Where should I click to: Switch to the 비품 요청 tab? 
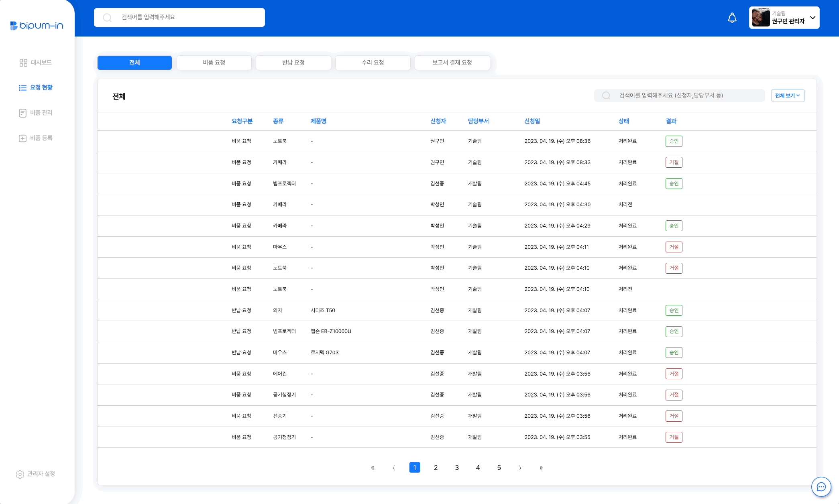214,63
